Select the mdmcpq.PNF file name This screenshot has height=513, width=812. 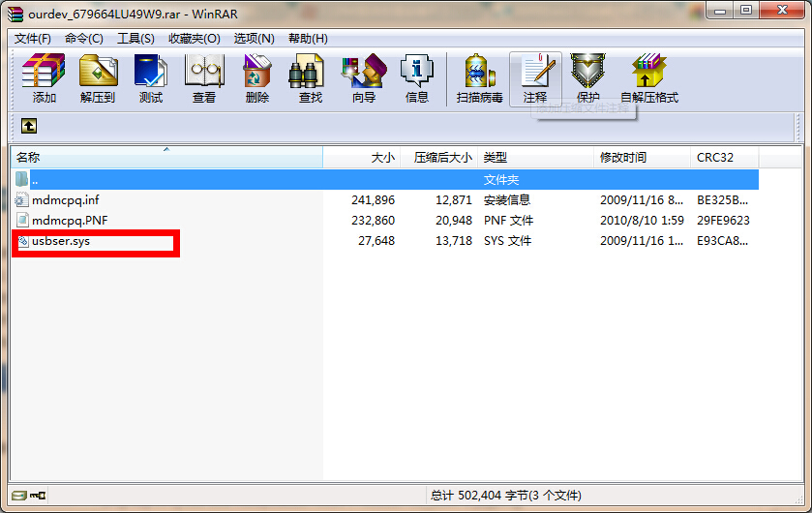coord(70,221)
